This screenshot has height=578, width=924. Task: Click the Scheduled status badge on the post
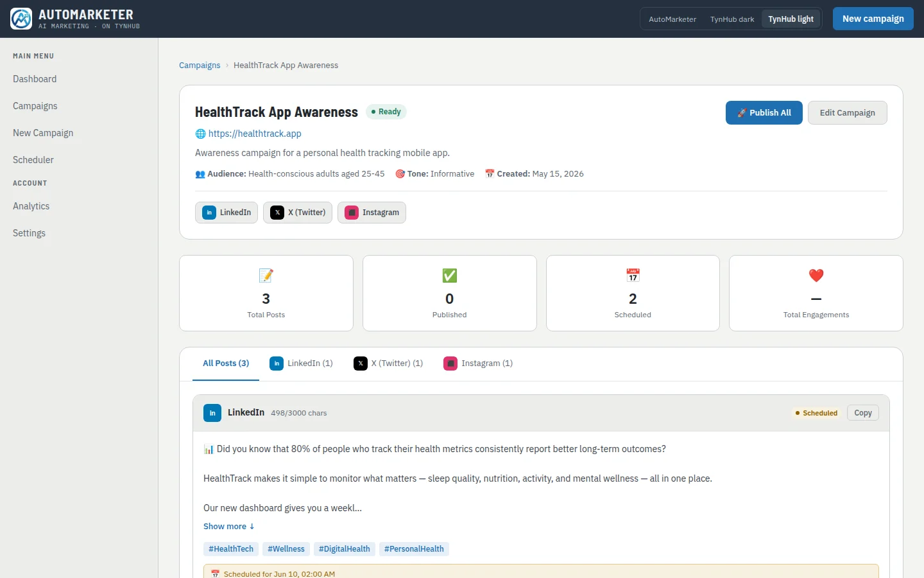tap(816, 413)
